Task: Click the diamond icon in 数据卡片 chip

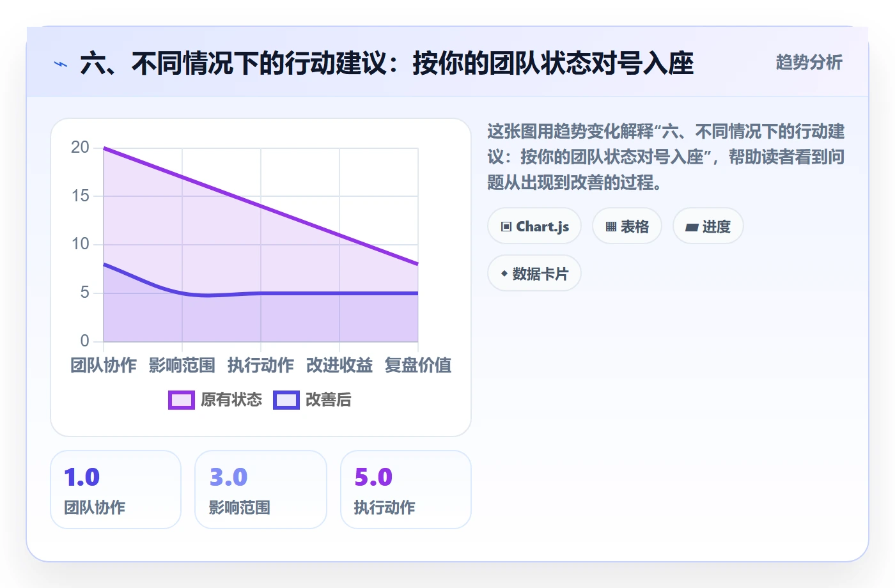Action: (x=504, y=274)
